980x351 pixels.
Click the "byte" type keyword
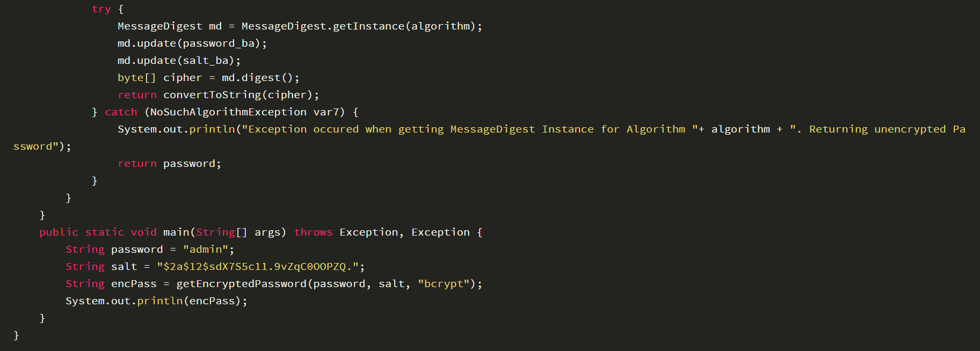click(x=130, y=78)
